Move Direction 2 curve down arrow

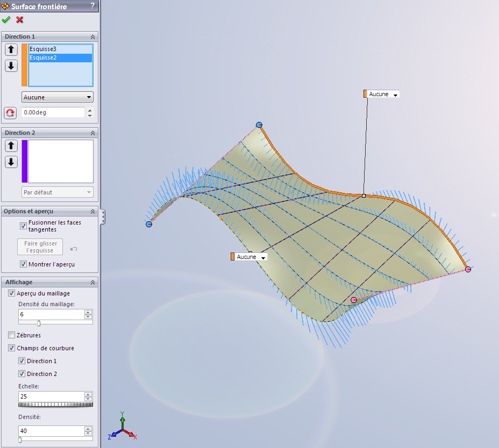pyautogui.click(x=11, y=162)
